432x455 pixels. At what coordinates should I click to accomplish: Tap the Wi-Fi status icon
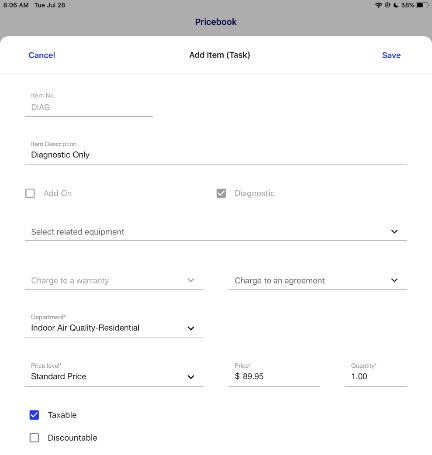point(378,5)
